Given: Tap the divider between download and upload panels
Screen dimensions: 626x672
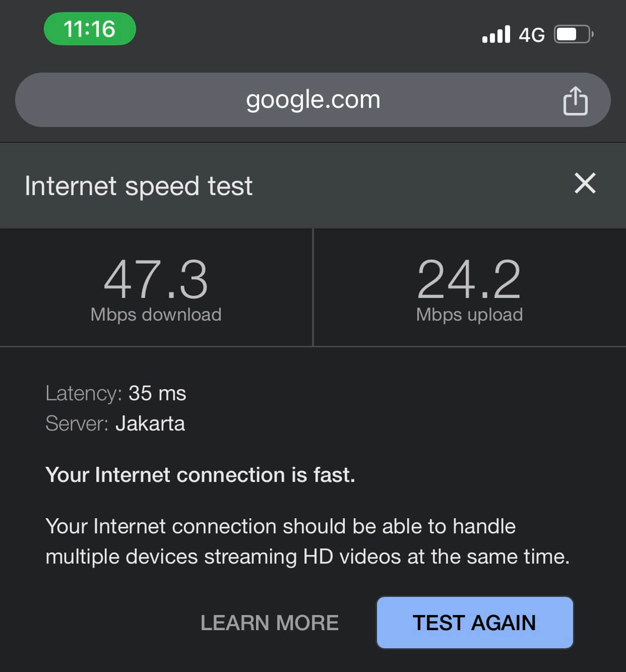Looking at the screenshot, I should 313,286.
